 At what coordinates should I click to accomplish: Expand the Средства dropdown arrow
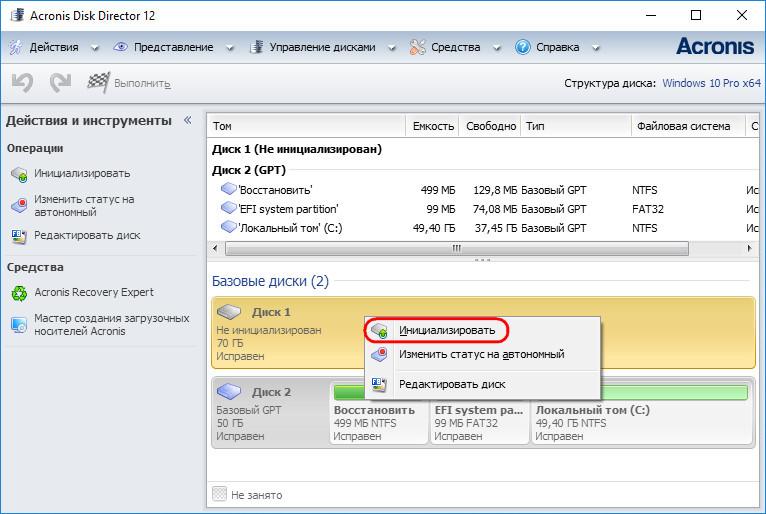[497, 48]
